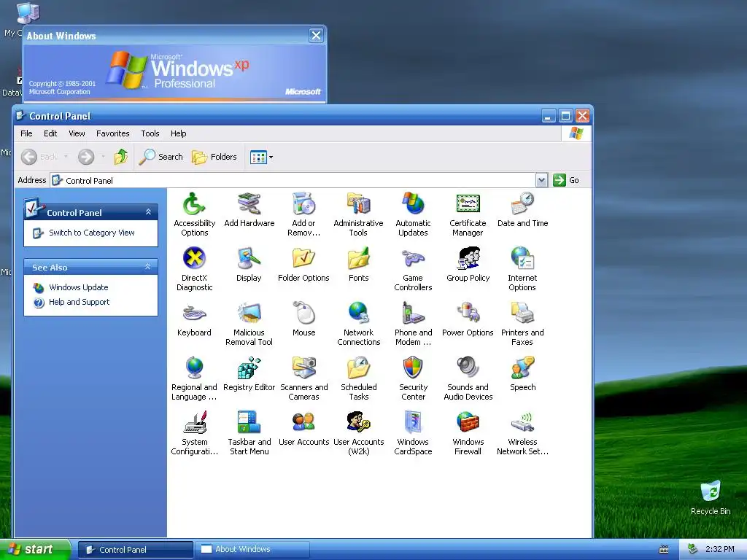
Task: Click the Up folder toolbar button
Action: (121, 157)
